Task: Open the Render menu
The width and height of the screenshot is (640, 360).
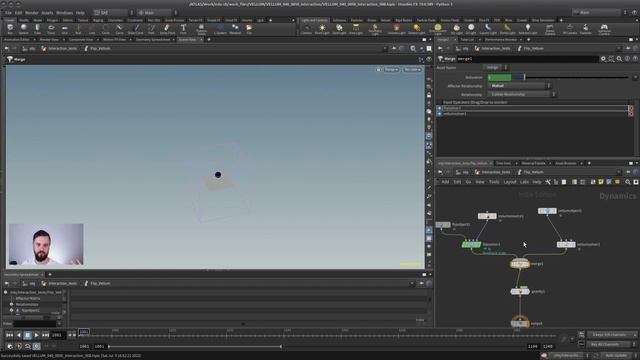Action: click(x=31, y=13)
